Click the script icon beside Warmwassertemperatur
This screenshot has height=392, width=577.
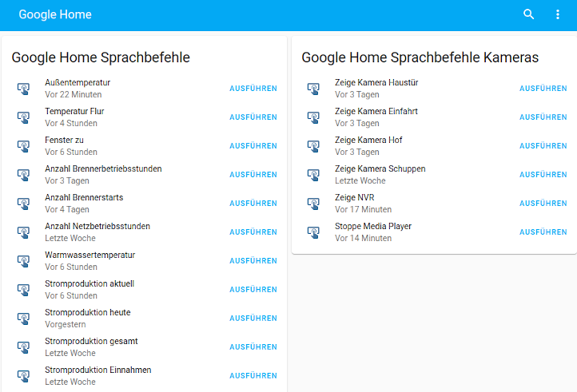(24, 261)
